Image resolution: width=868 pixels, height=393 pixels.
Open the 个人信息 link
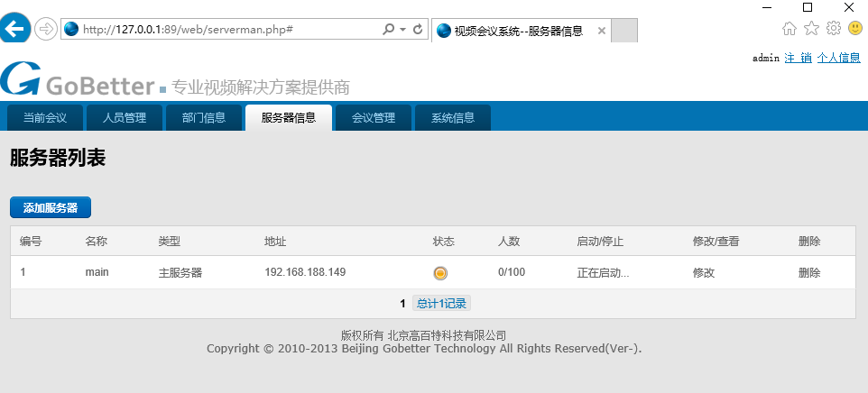(838, 58)
